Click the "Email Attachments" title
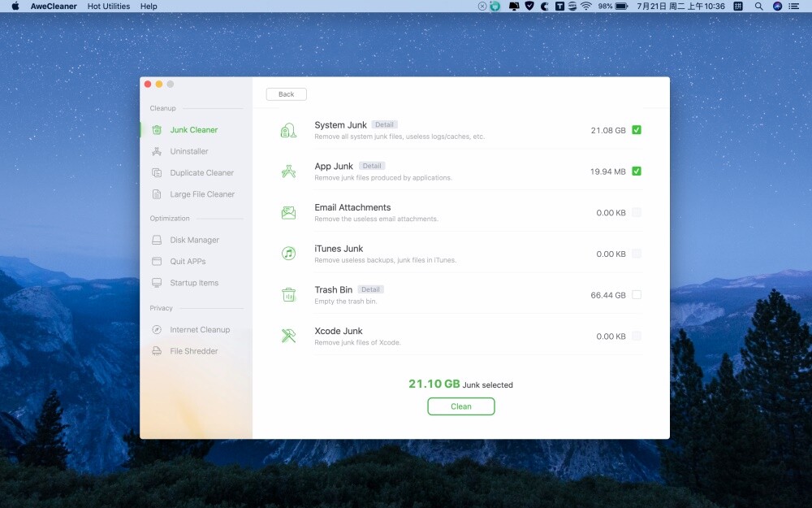 352,207
